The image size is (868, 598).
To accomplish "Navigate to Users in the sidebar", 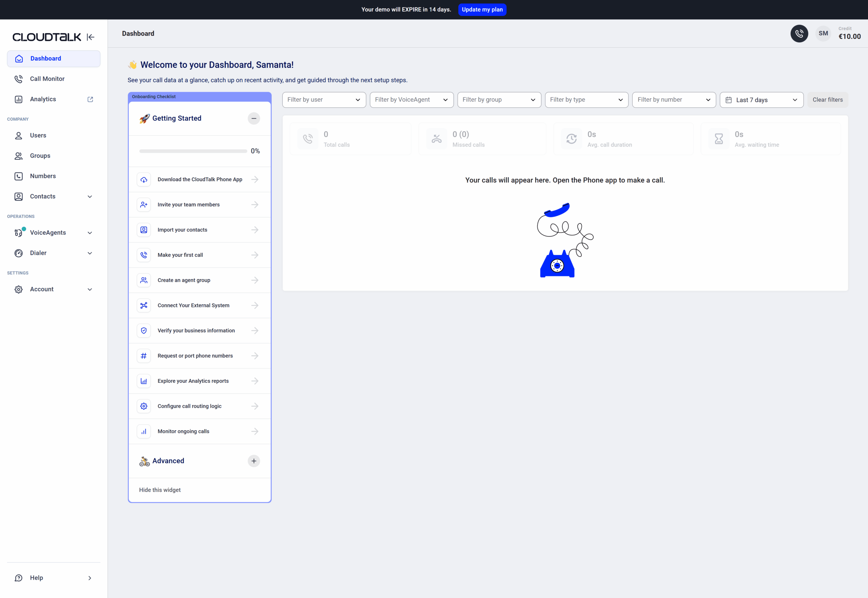I will pos(54,135).
